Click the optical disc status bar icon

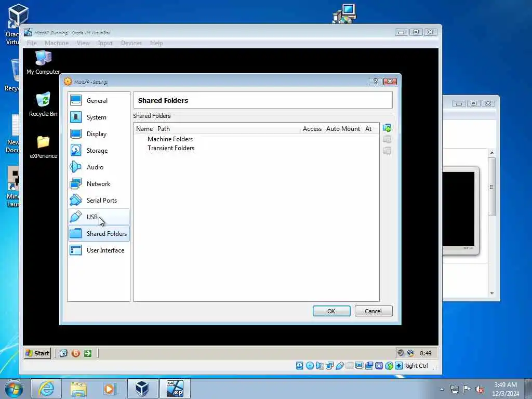310,365
